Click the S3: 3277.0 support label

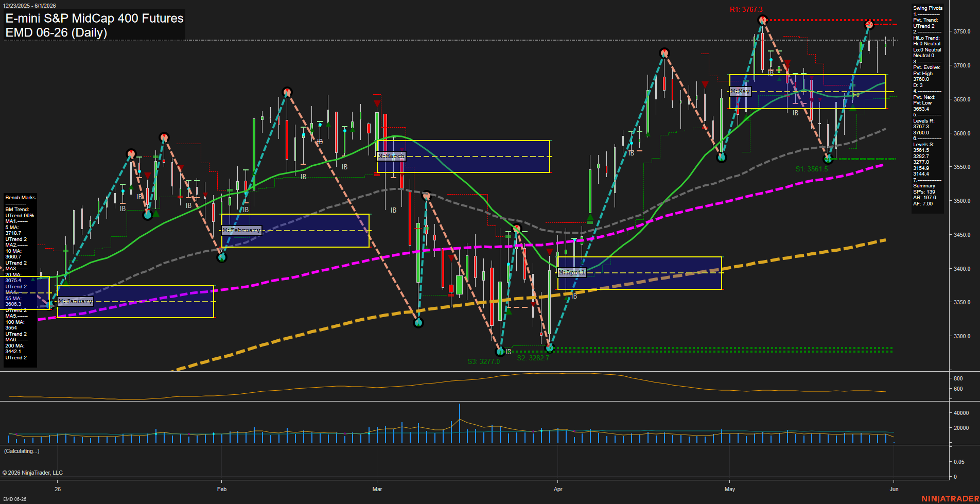tap(484, 361)
